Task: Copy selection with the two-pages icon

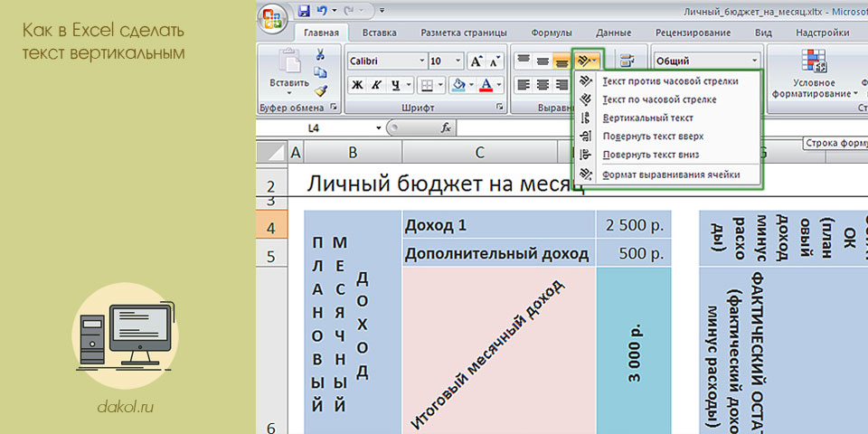Action: point(320,72)
